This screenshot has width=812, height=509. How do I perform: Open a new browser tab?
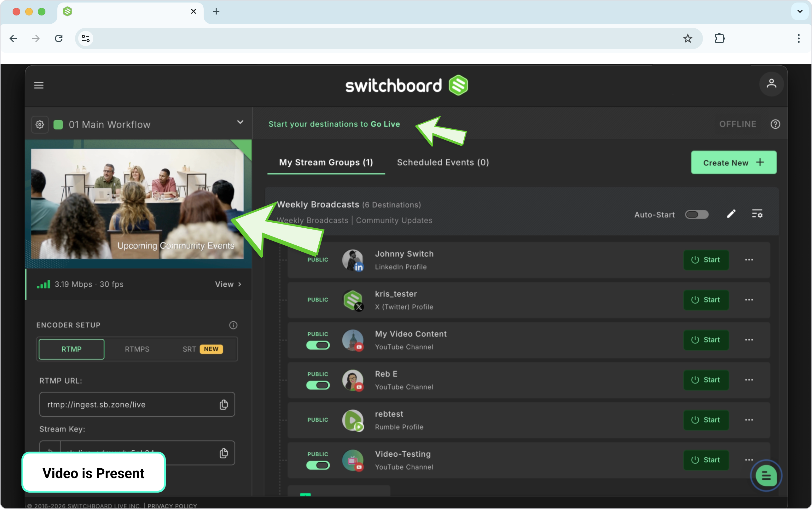pos(216,11)
